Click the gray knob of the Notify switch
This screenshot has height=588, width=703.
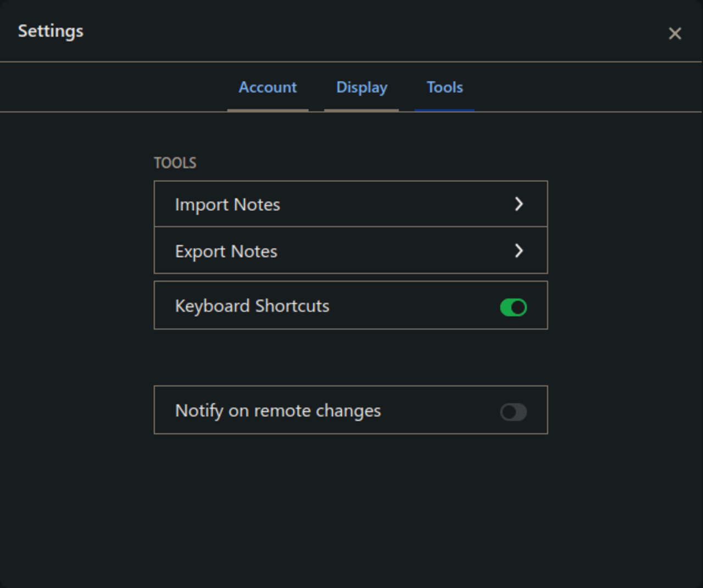[x=508, y=412]
